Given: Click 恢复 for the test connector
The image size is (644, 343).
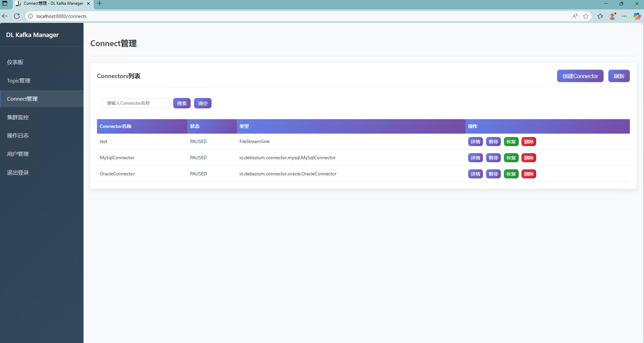Looking at the screenshot, I should 511,142.
